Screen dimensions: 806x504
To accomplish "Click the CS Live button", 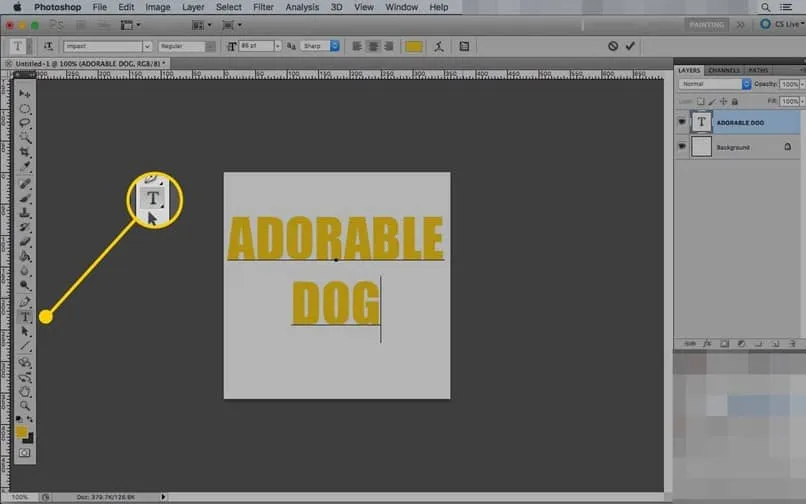I will click(781, 24).
